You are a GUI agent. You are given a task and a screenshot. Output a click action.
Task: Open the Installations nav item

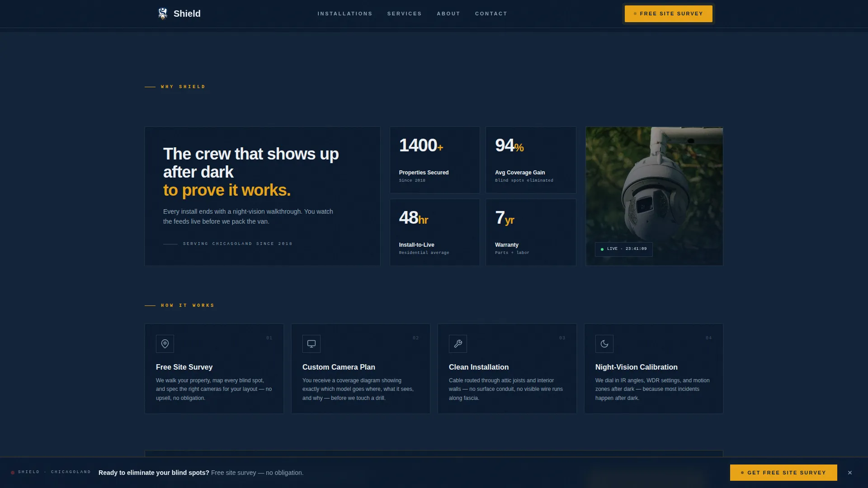[345, 14]
